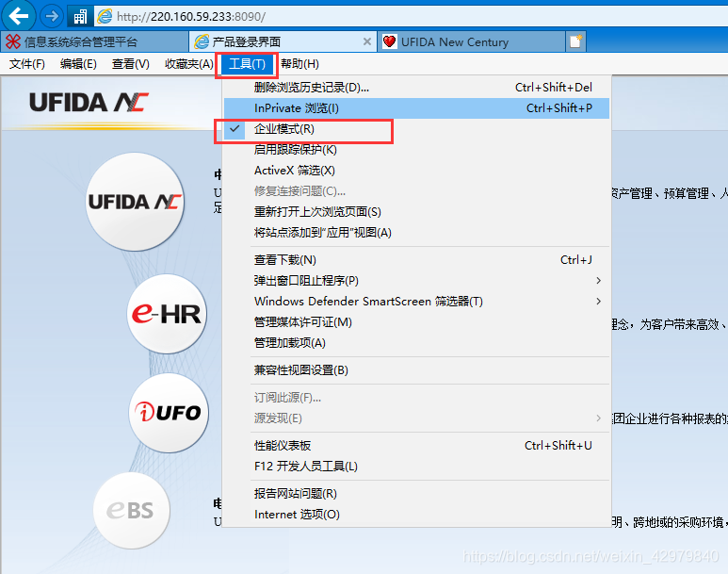Image resolution: width=728 pixels, height=574 pixels.
Task: Open 查看下载(N) downloads entry
Action: point(416,260)
